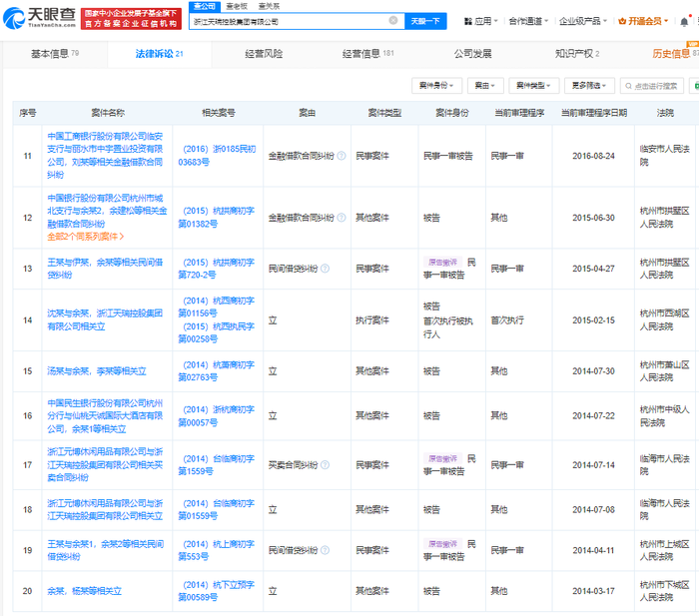Open row 17 case 浙江元博休闲用品 买卖合同纠纷
The width and height of the screenshot is (699, 616).
click(105, 465)
